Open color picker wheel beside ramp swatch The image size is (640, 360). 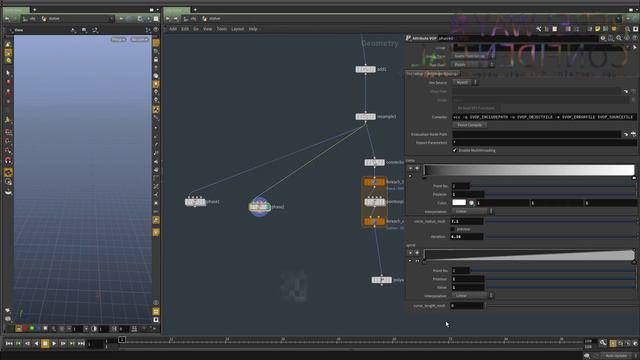[471, 202]
